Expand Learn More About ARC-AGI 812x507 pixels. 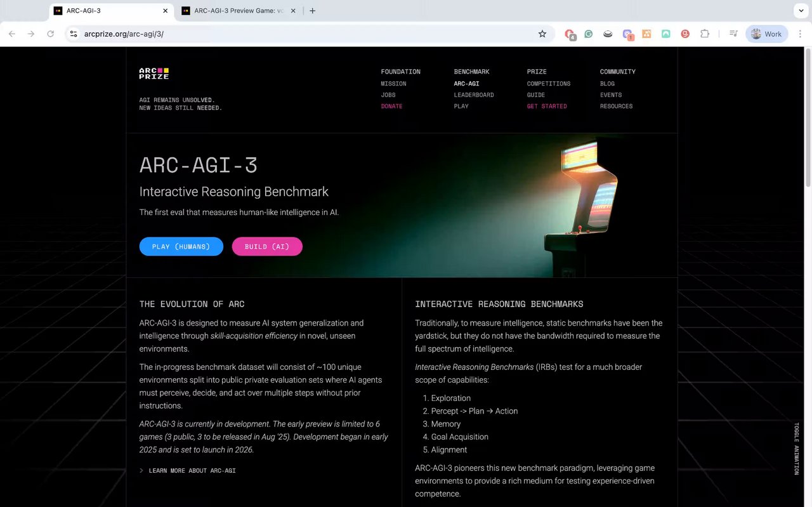(x=188, y=471)
